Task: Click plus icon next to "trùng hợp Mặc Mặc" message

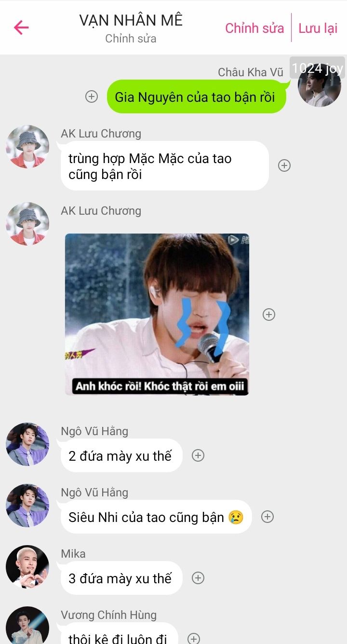Action: pyautogui.click(x=284, y=165)
